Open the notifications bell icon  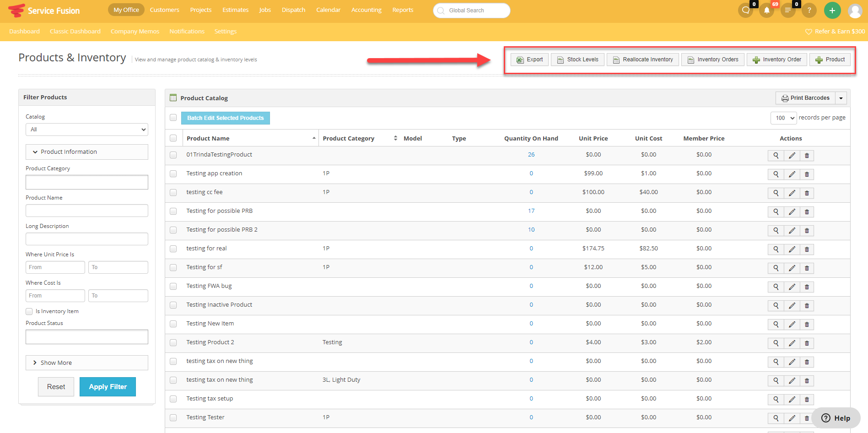[x=766, y=11]
